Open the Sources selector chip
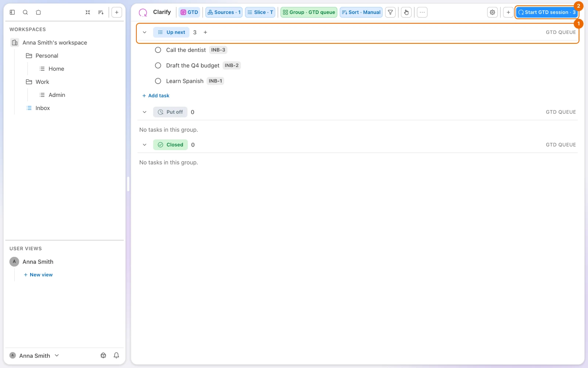The height and width of the screenshot is (368, 588). (224, 12)
